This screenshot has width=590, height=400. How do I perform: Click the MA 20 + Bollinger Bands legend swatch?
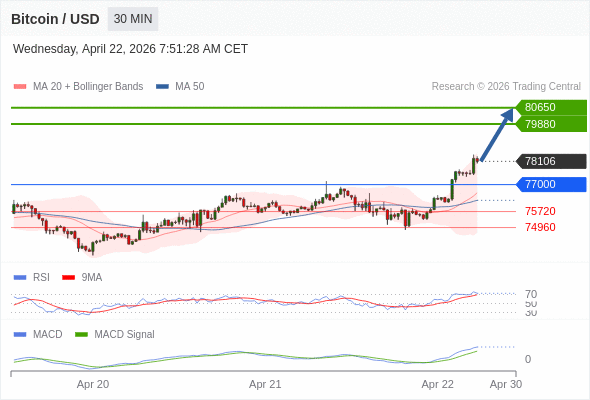coord(20,87)
